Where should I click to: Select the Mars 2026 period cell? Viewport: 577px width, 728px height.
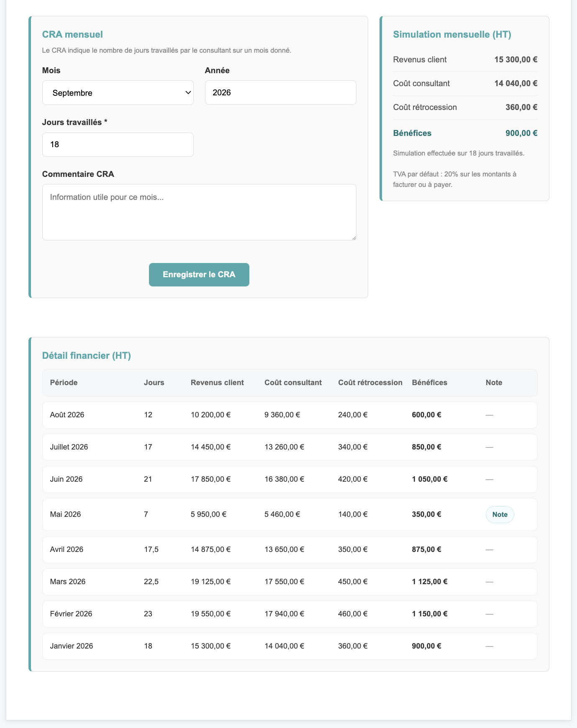pos(68,582)
